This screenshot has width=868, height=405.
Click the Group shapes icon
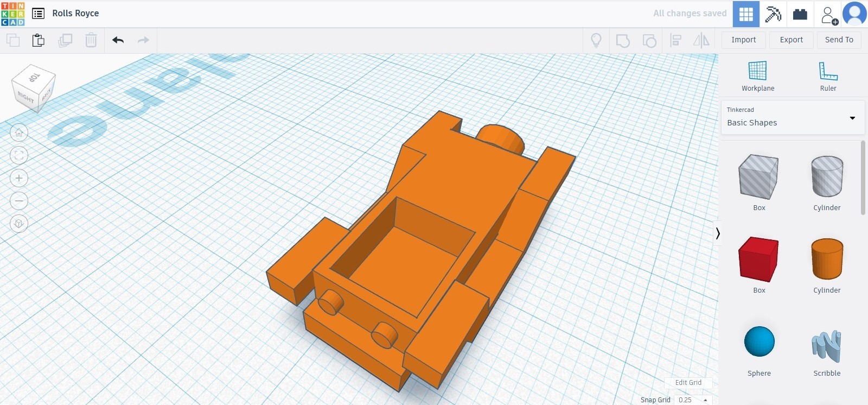click(x=623, y=40)
